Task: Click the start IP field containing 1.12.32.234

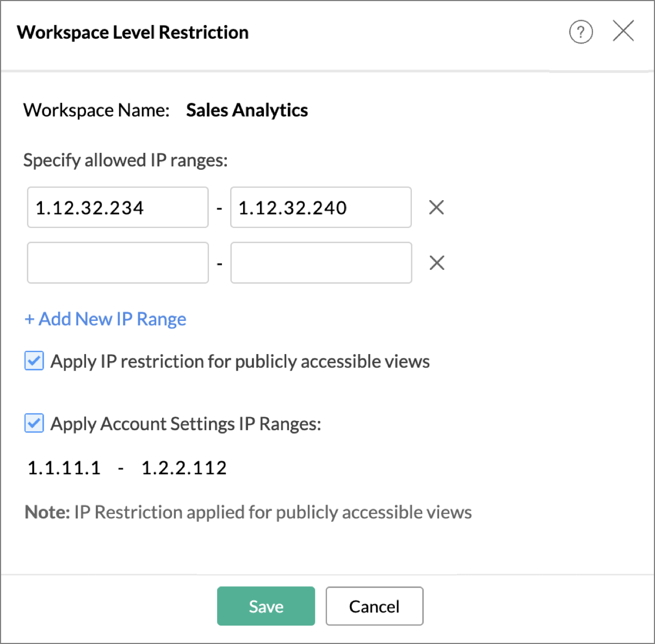Action: pyautogui.click(x=118, y=207)
